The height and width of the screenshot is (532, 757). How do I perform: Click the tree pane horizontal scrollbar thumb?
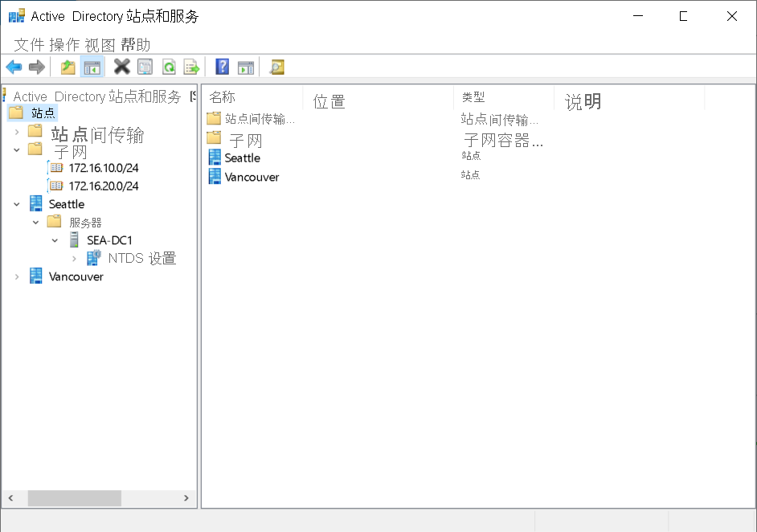75,497
